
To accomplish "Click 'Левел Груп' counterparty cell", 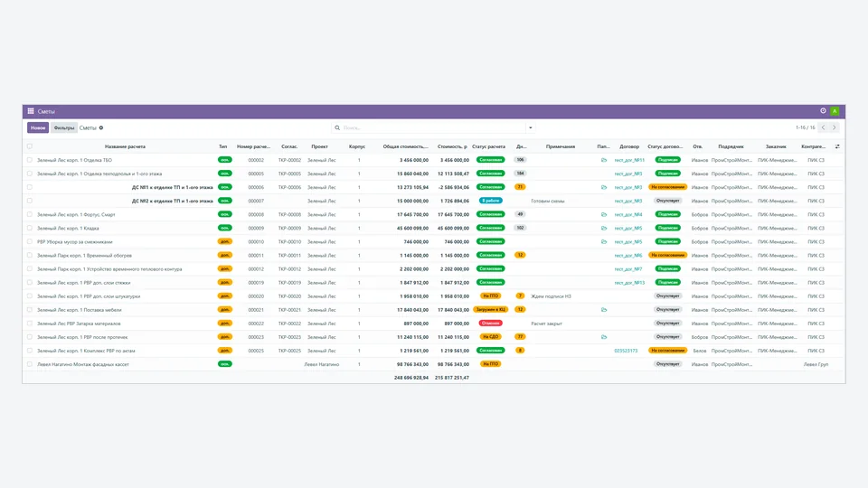I will (816, 364).
